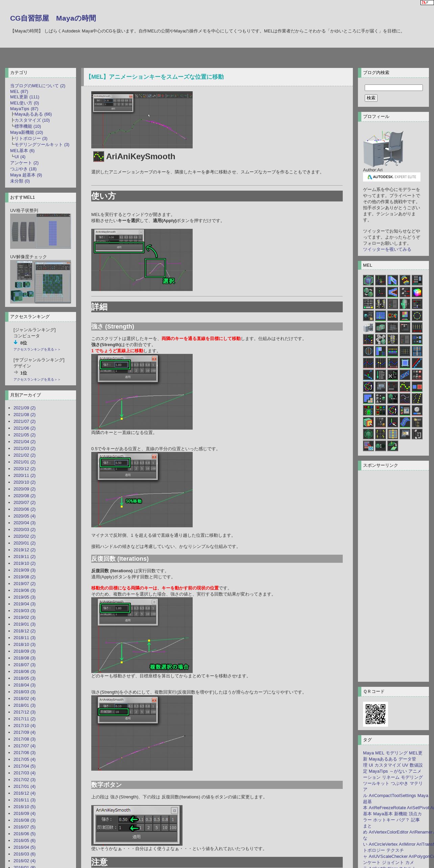Open the blue grid with green pivot icon
Viewport: 434px width, 868px height.
(381, 316)
